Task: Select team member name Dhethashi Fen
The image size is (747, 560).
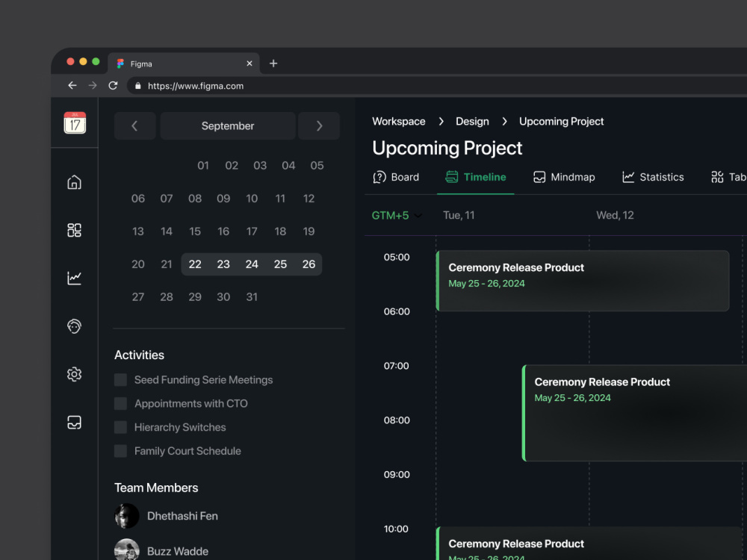Action: 182,516
